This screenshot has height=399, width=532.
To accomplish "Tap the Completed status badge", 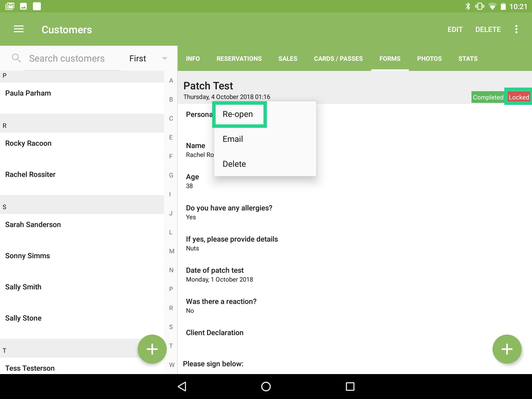I will [x=488, y=97].
